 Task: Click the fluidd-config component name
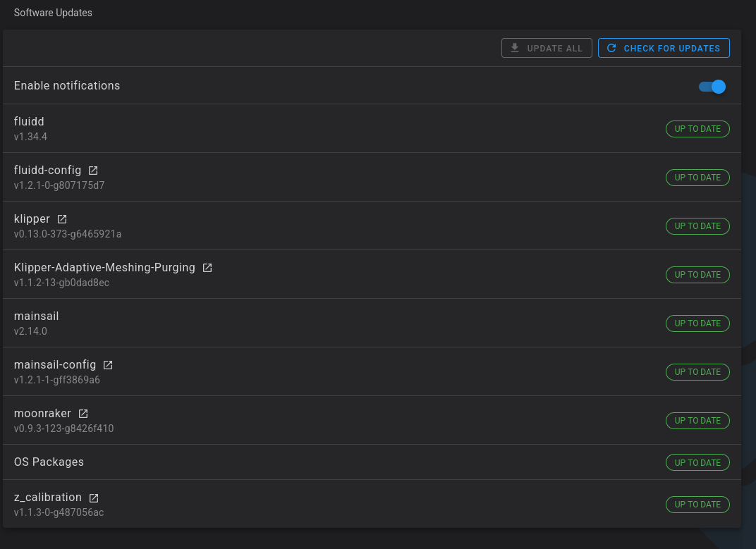click(x=48, y=171)
